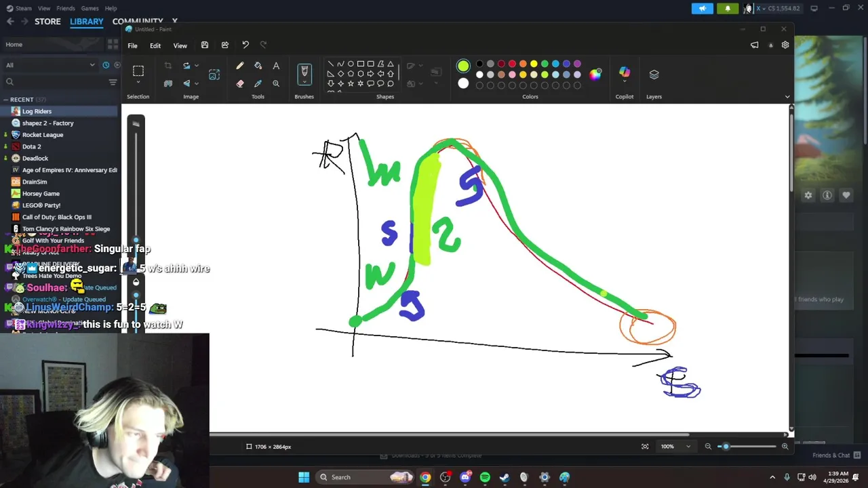Screen dimensions: 868x488
Task: Open the Edit menu in Paint
Action: (155, 45)
